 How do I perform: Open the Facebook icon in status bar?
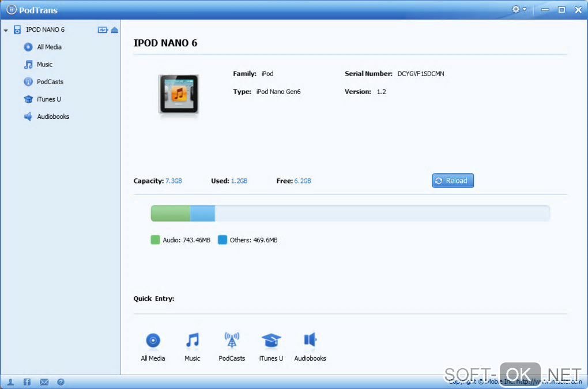pyautogui.click(x=27, y=382)
